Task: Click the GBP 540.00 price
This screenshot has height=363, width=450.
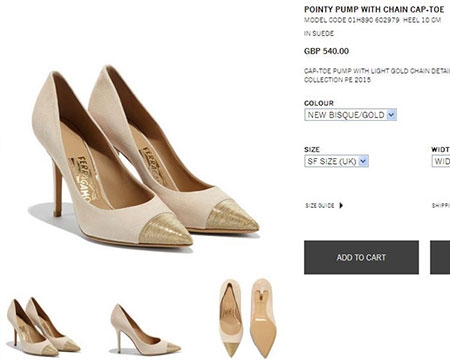Action: point(326,51)
